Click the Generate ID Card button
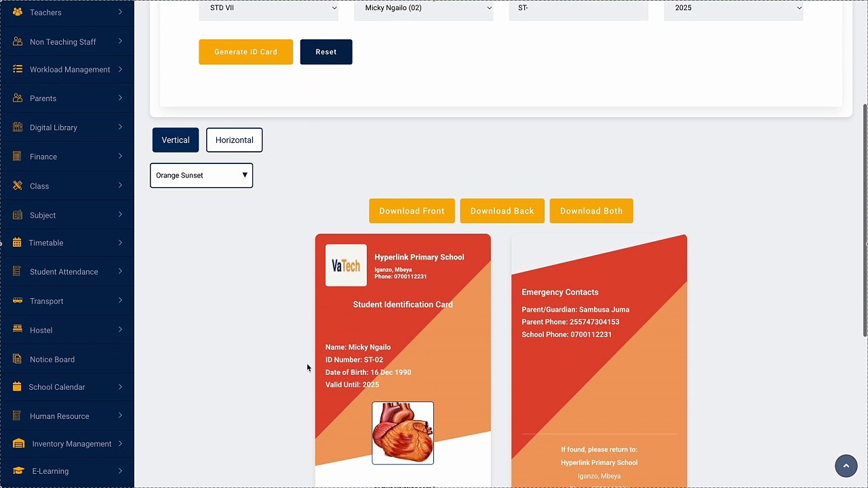The image size is (868, 488). 245,52
